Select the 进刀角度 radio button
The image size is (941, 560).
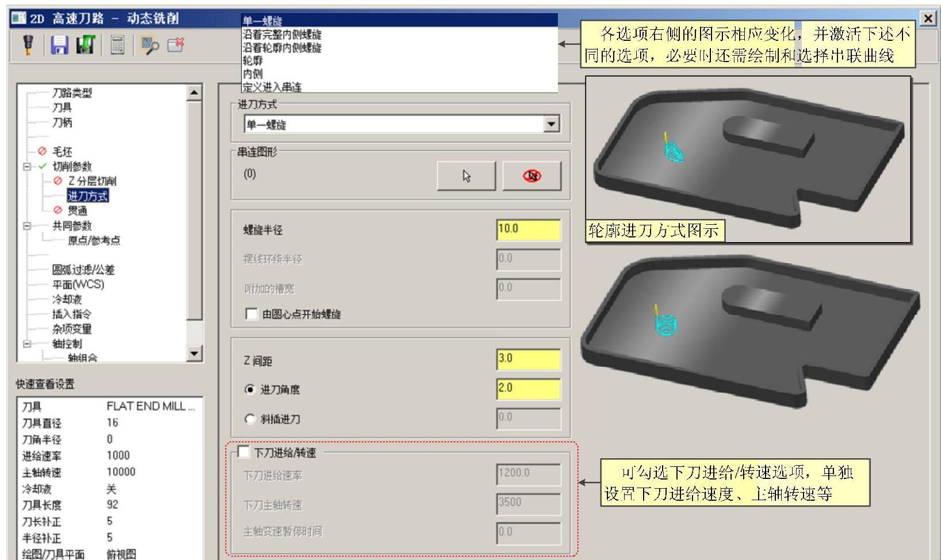click(x=250, y=389)
